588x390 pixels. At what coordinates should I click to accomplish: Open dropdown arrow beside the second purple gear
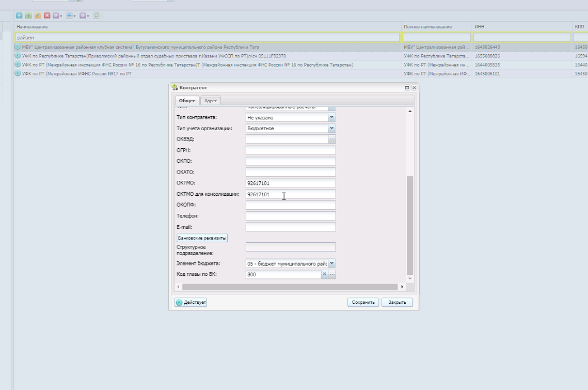coord(88,16)
